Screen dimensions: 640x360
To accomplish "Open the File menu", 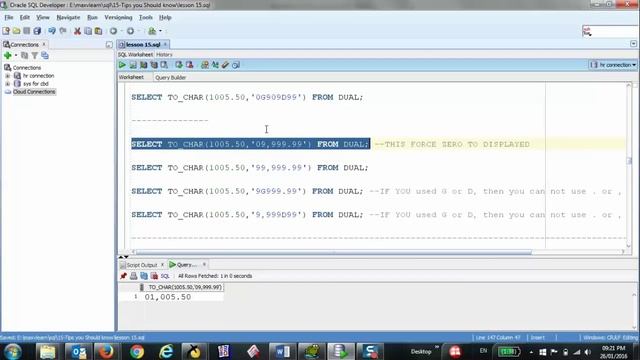I will point(9,18).
